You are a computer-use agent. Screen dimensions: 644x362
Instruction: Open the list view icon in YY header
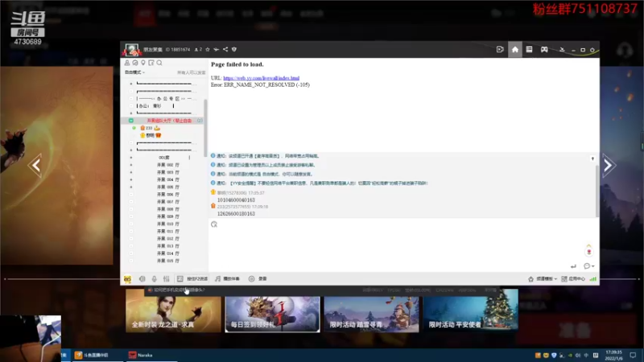(x=529, y=50)
